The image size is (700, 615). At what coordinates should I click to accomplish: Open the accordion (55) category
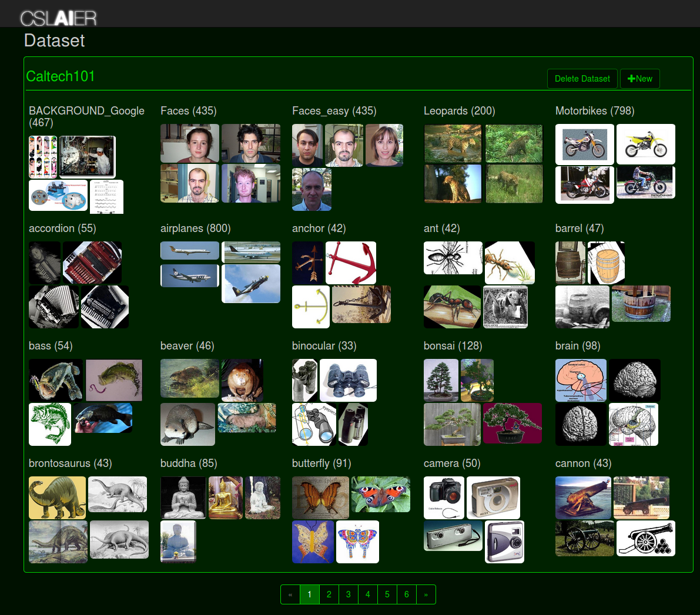[62, 228]
